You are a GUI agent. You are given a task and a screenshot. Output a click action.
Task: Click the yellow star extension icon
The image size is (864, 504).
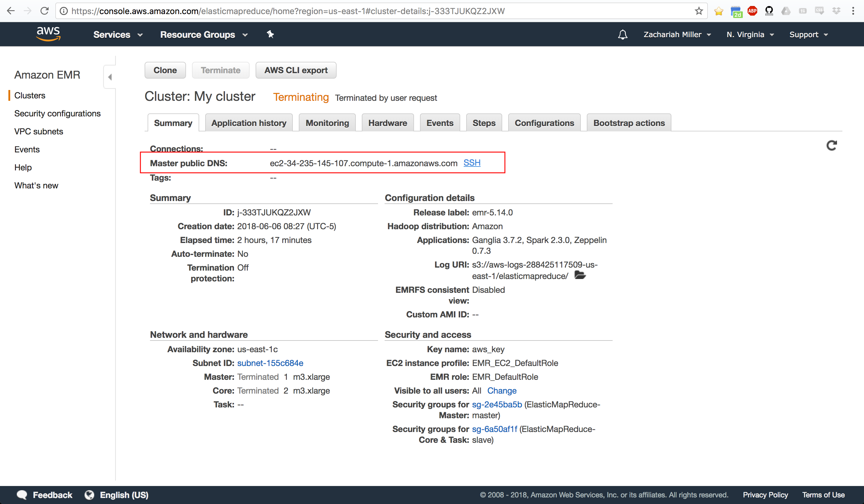pyautogui.click(x=718, y=11)
